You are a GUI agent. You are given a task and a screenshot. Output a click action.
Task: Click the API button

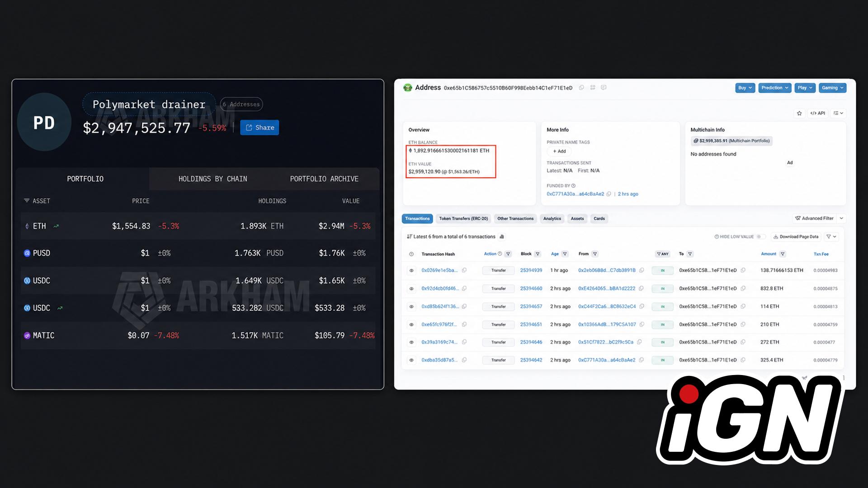(x=817, y=113)
